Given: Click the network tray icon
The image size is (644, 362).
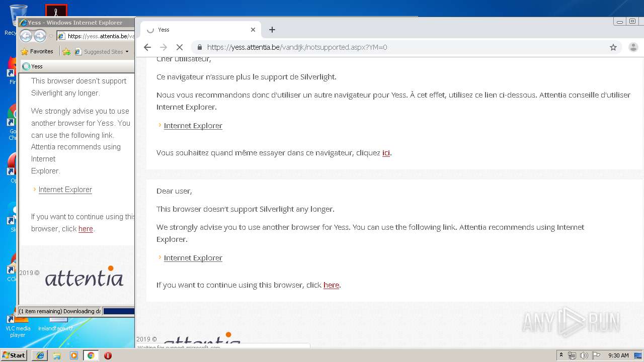Looking at the screenshot, I should pyautogui.click(x=572, y=355).
